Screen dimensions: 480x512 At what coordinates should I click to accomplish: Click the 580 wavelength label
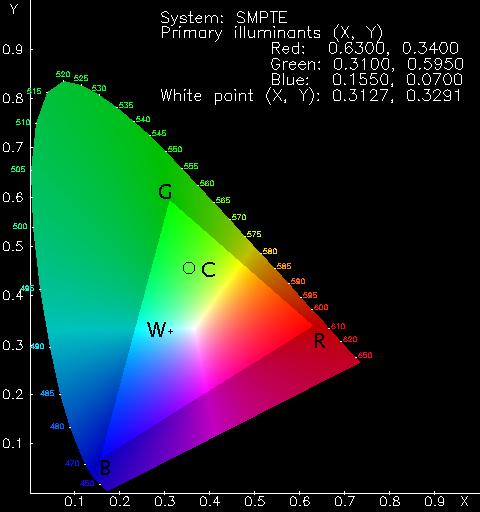270,251
